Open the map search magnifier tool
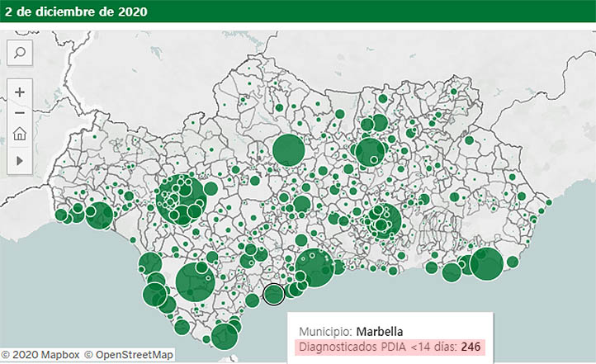Screen dimensions: 596x364 click(20, 53)
